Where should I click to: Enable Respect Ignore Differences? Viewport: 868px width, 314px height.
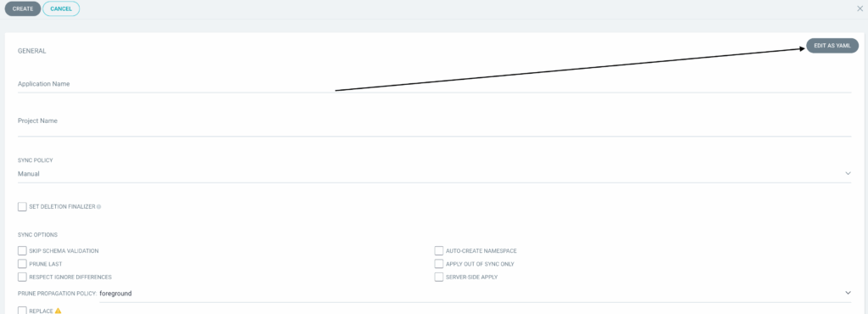22,277
